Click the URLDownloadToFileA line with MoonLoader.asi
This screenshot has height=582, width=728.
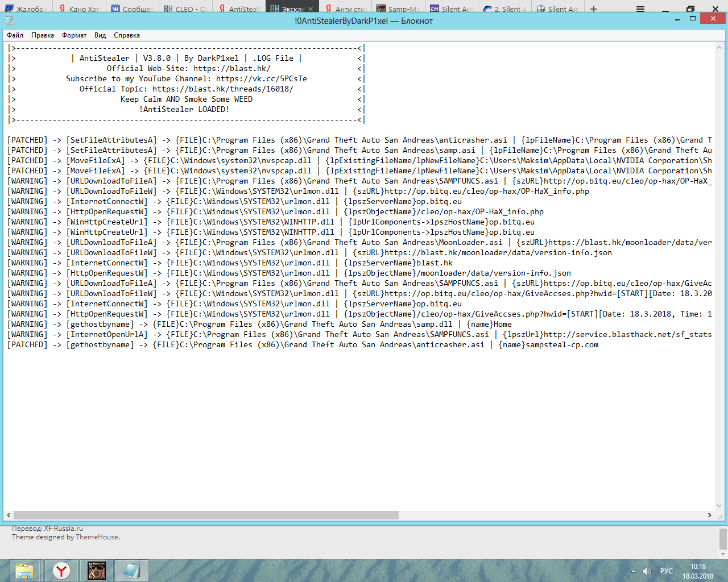click(359, 243)
